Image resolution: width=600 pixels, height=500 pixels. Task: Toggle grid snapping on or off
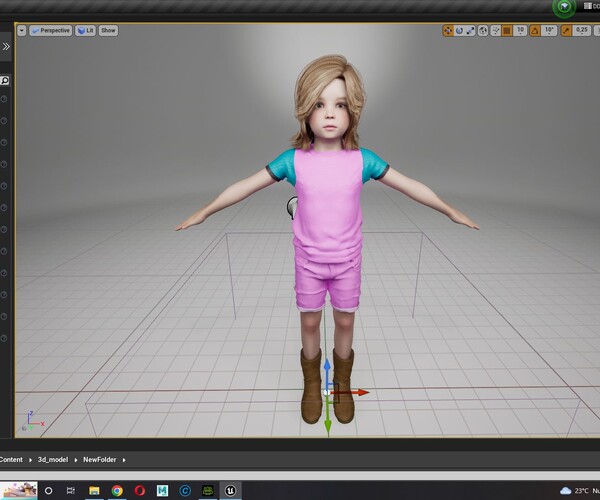tap(508, 31)
